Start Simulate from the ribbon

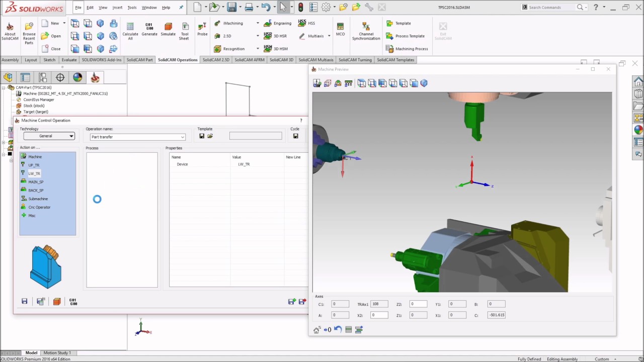168,29
